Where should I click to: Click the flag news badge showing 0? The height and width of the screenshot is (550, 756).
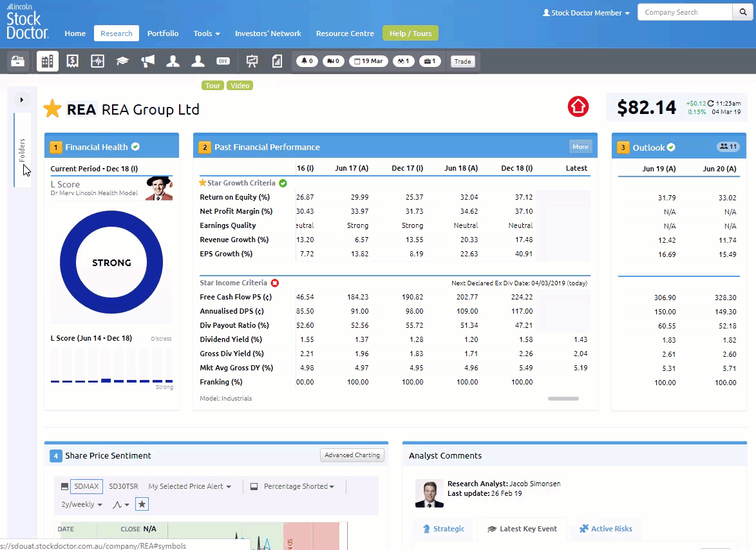click(x=333, y=61)
